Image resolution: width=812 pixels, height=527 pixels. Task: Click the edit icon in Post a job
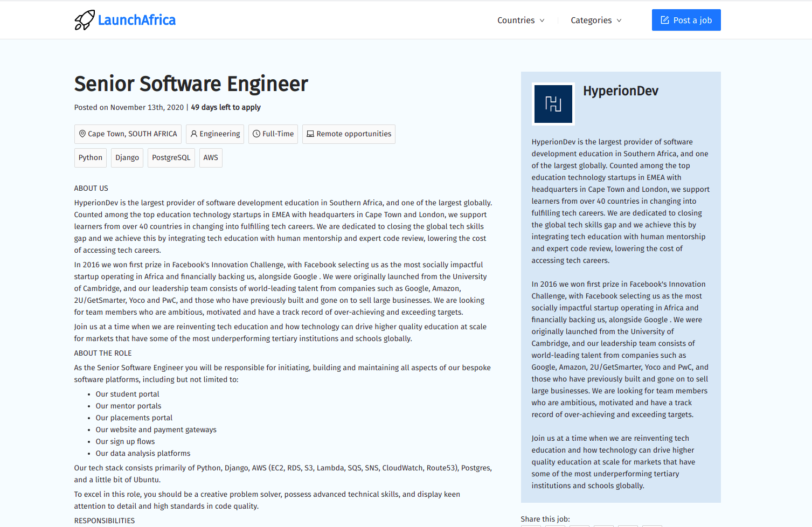pyautogui.click(x=665, y=20)
